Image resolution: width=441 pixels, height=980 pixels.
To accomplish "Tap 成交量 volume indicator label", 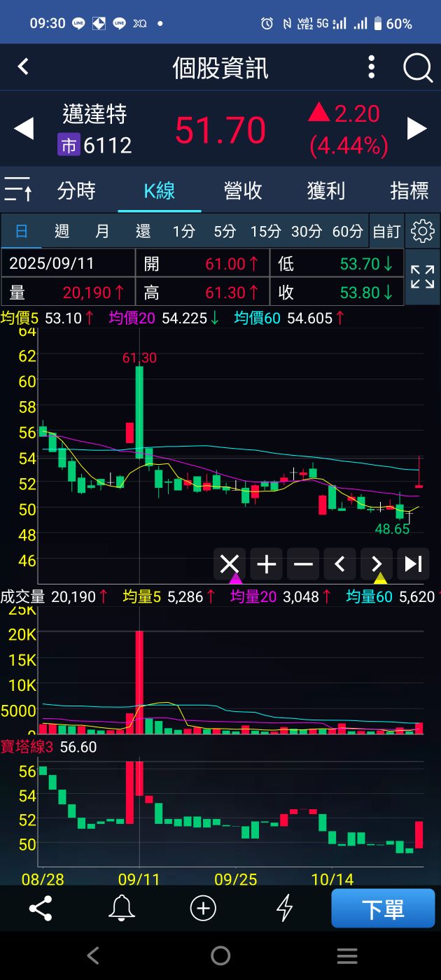I will coord(23,597).
